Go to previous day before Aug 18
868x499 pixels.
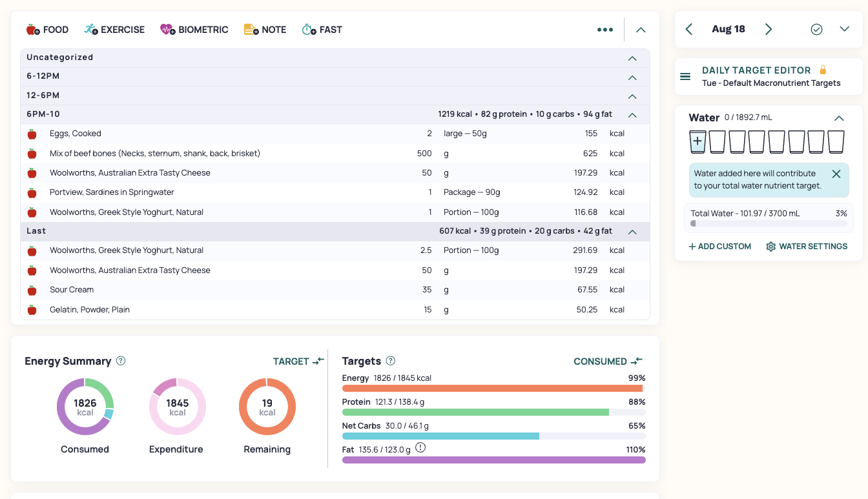click(x=689, y=29)
